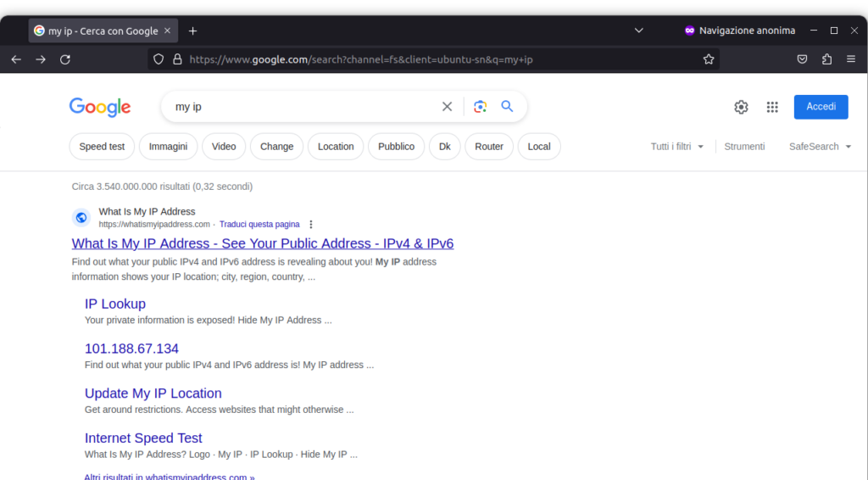Open the IP Lookup sitelink
This screenshot has width=868, height=480.
pos(115,304)
